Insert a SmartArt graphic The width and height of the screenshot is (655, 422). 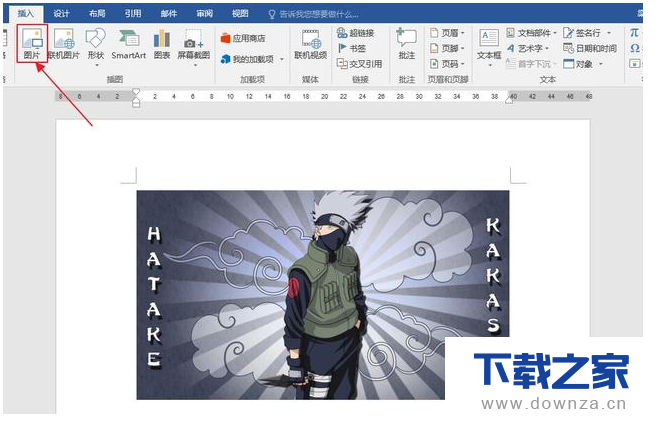click(x=129, y=44)
